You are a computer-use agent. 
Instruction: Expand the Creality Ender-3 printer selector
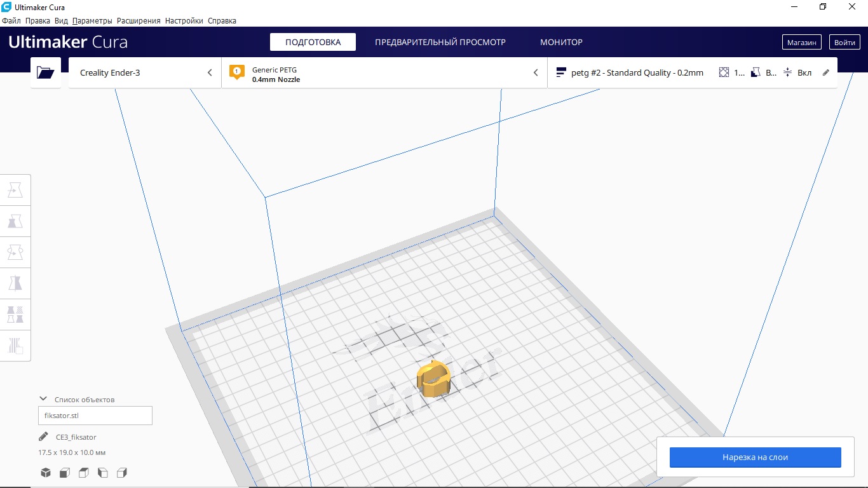pyautogui.click(x=145, y=72)
